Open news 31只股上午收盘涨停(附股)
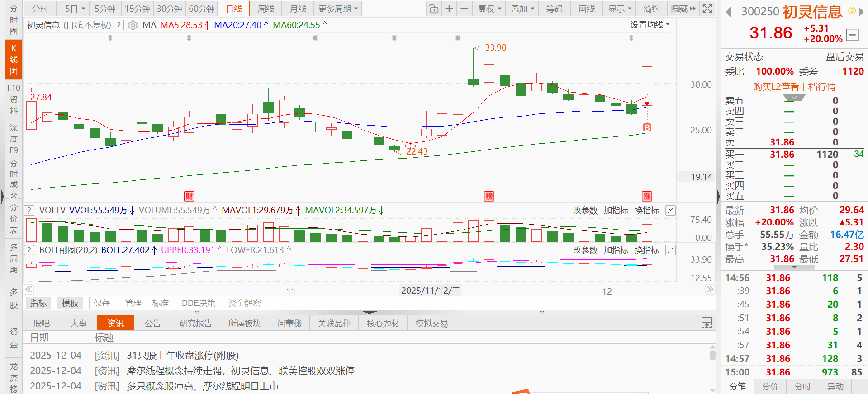868x394 pixels. [x=182, y=356]
